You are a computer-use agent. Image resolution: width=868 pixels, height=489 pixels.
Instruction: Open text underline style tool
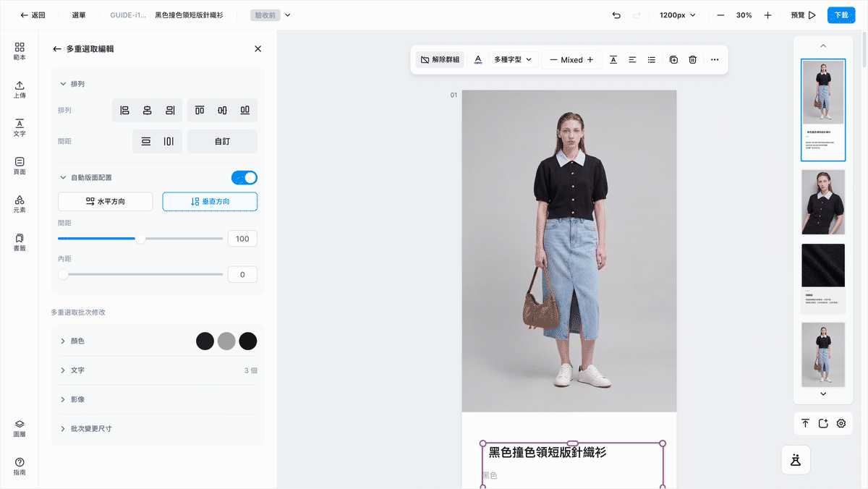coord(613,60)
